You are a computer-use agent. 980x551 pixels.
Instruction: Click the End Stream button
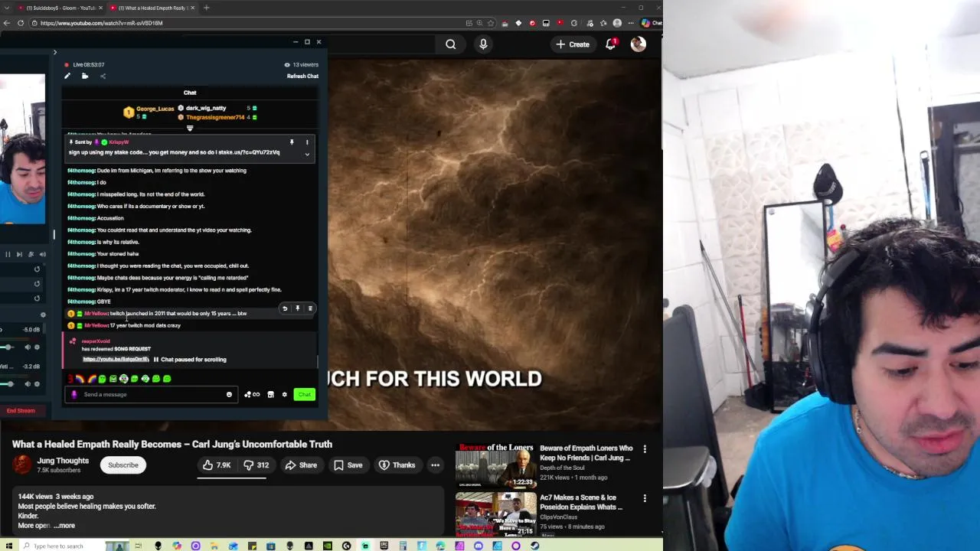(21, 411)
